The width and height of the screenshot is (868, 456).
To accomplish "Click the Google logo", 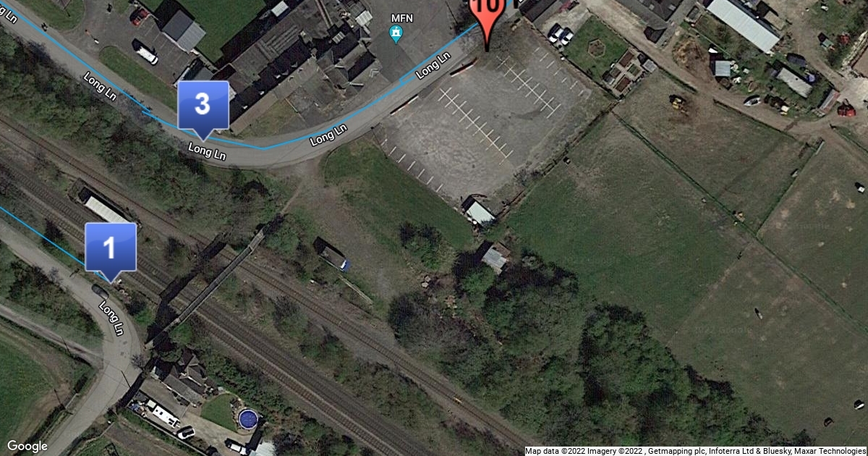I will pyautogui.click(x=27, y=446).
